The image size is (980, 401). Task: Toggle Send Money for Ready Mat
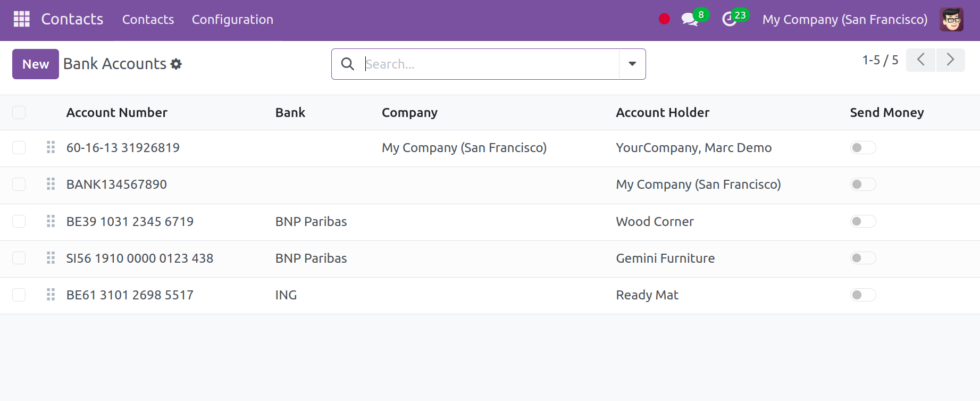[863, 295]
